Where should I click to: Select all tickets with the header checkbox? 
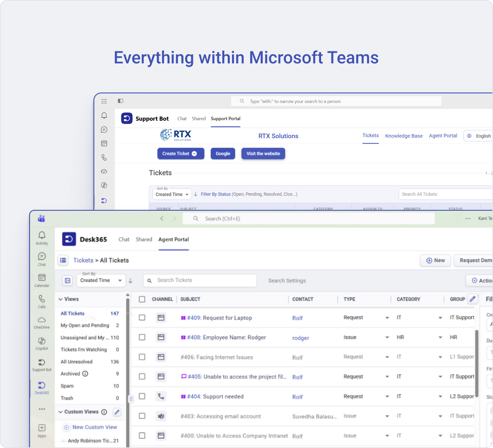[142, 299]
